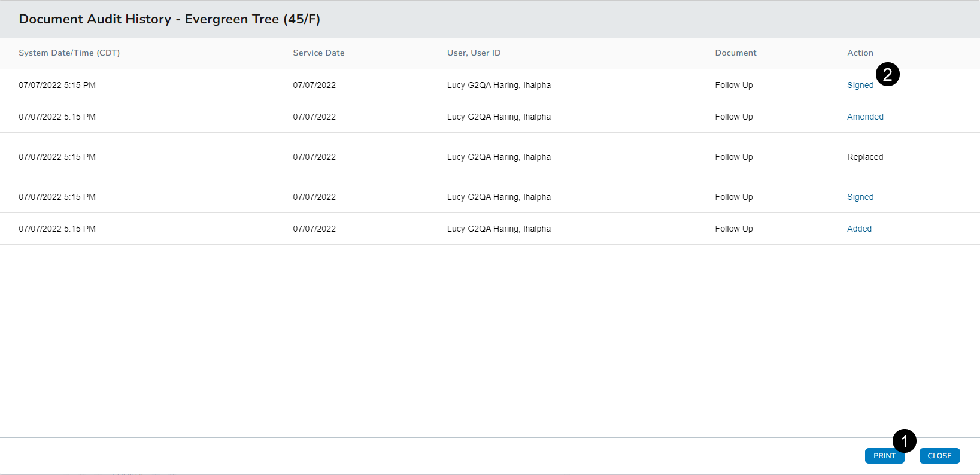Screen dimensions: 980x475
Task: Click the Service Date column header
Action: click(x=318, y=53)
